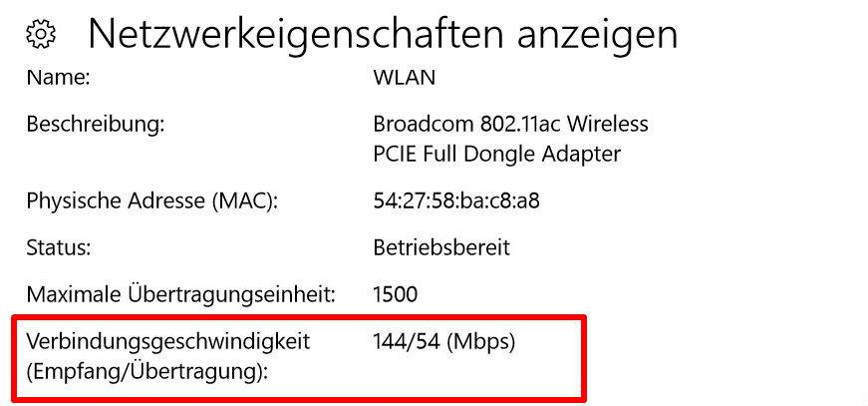The height and width of the screenshot is (406, 868).
Task: Click the MTU value 1500
Action: pos(395,295)
